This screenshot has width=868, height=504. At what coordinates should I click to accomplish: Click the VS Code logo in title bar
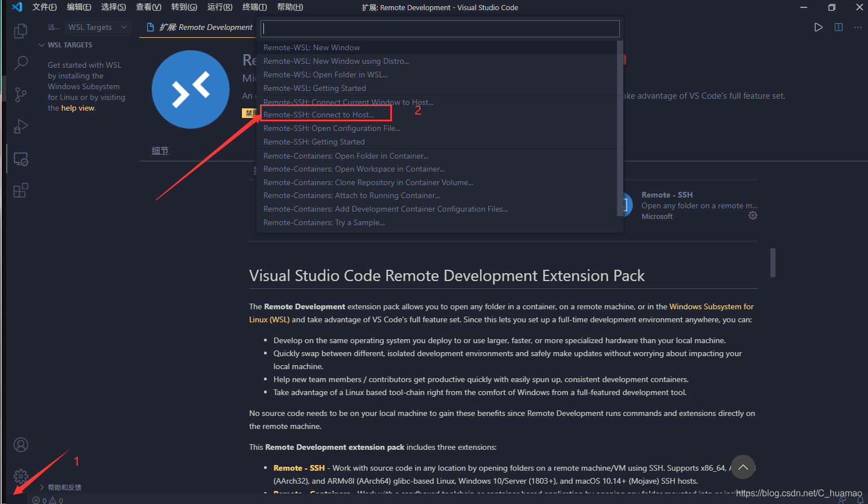16,7
